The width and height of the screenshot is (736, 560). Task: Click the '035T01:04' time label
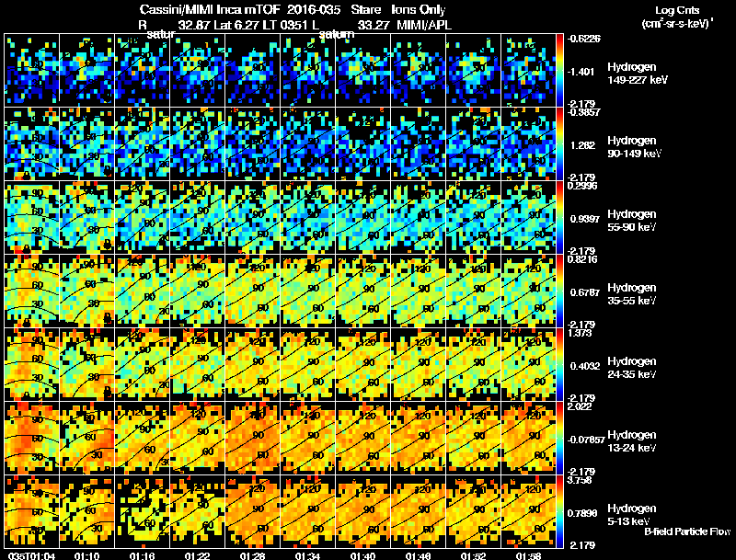click(31, 555)
